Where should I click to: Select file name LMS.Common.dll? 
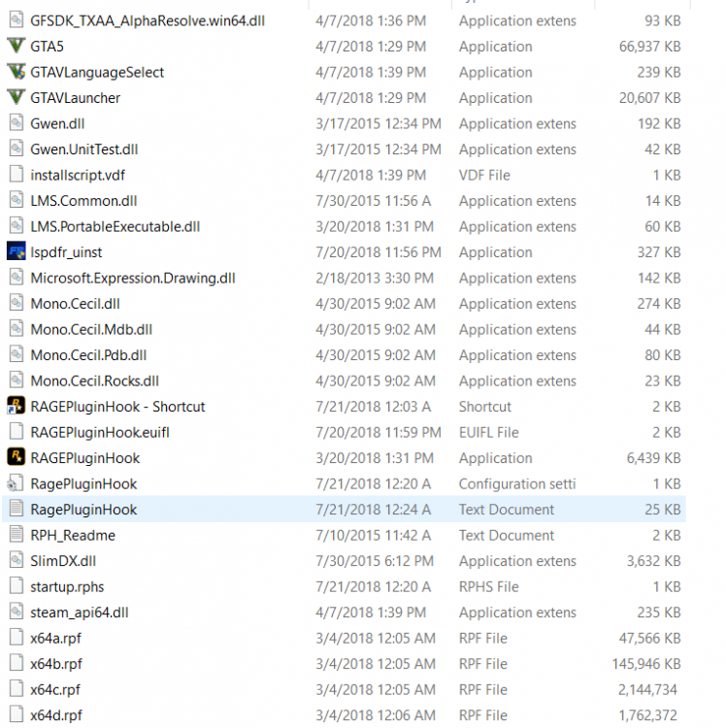click(x=83, y=201)
